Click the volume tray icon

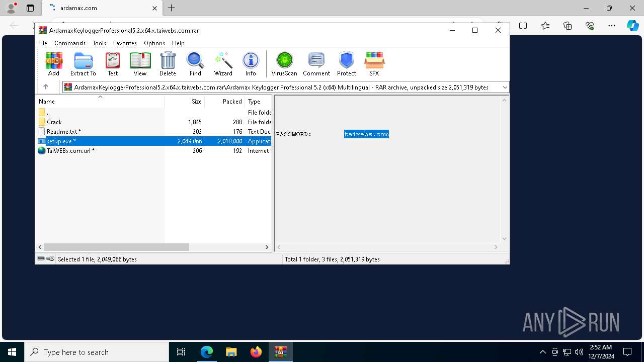point(579,352)
